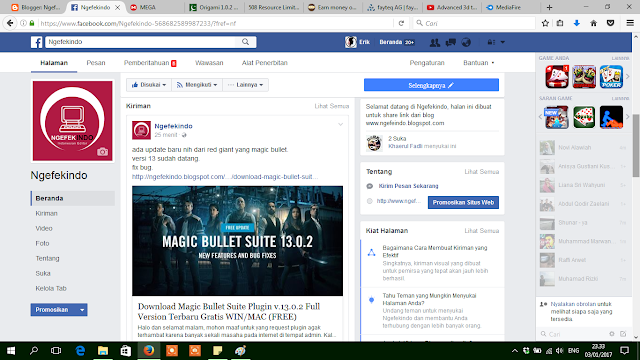Click the search magnifier in Facebook search
The width and height of the screenshot is (640, 360).
click(245, 42)
